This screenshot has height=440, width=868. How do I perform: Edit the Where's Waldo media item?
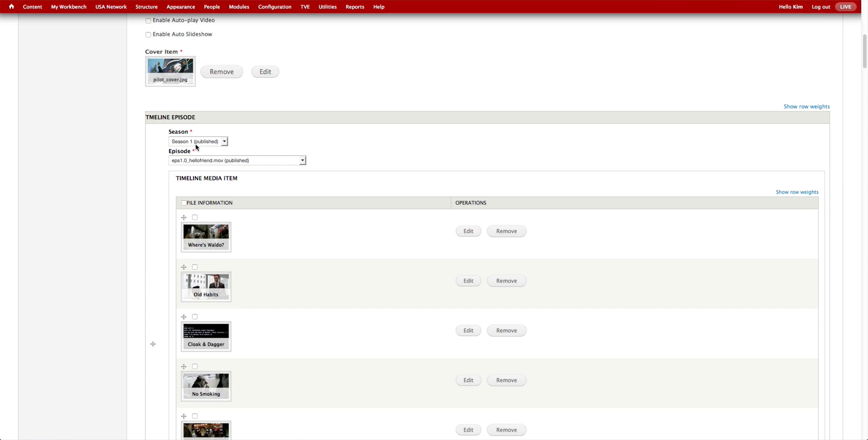[x=468, y=231]
